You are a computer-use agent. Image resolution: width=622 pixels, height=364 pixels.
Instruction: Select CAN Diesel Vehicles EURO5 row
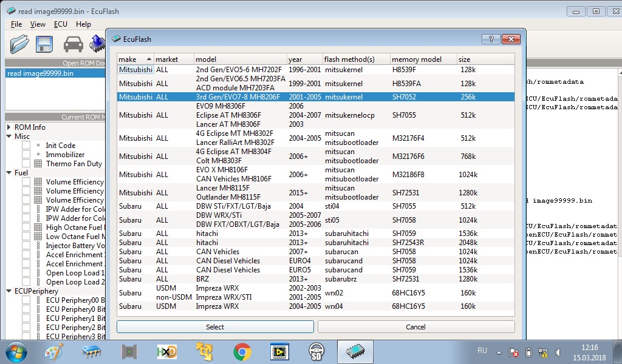[x=316, y=270]
